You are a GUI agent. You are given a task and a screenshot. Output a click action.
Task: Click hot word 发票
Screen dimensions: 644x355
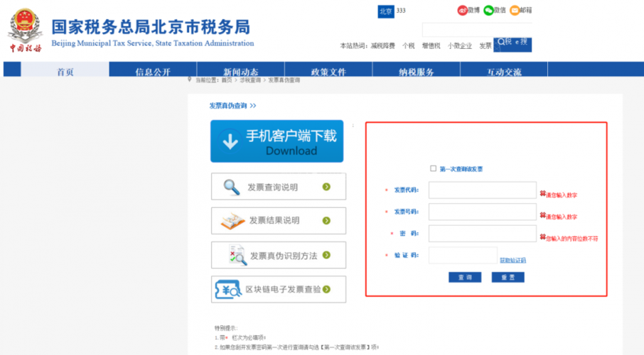click(485, 46)
